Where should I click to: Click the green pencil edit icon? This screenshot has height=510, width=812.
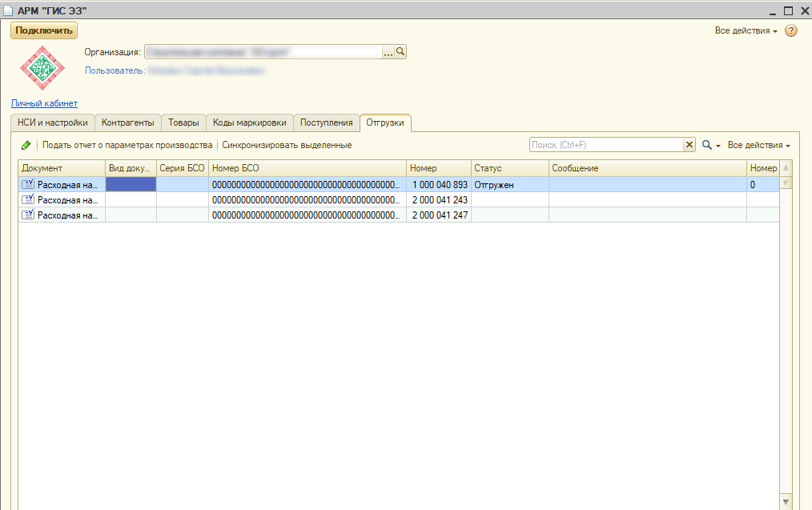[26, 146]
